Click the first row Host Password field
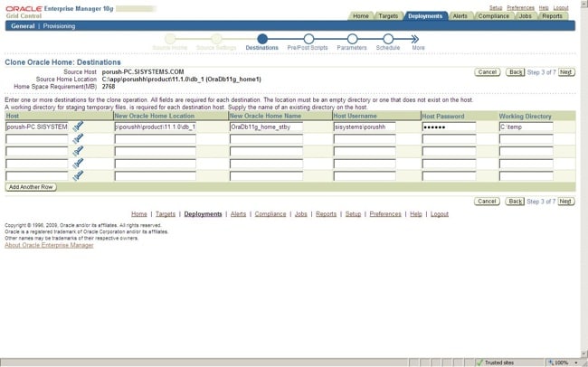 point(449,127)
